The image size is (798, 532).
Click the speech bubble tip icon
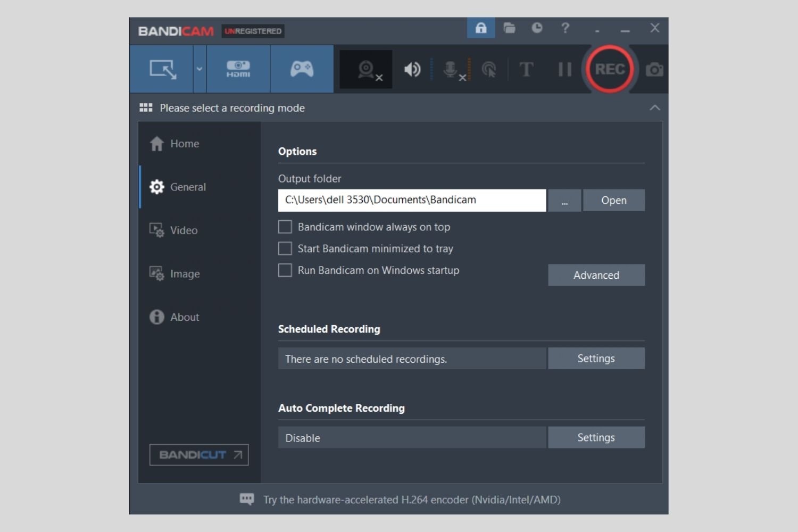click(x=247, y=499)
